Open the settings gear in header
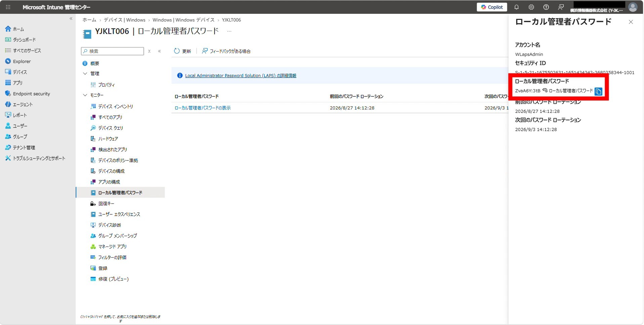The width and height of the screenshot is (644, 325). pos(531,7)
